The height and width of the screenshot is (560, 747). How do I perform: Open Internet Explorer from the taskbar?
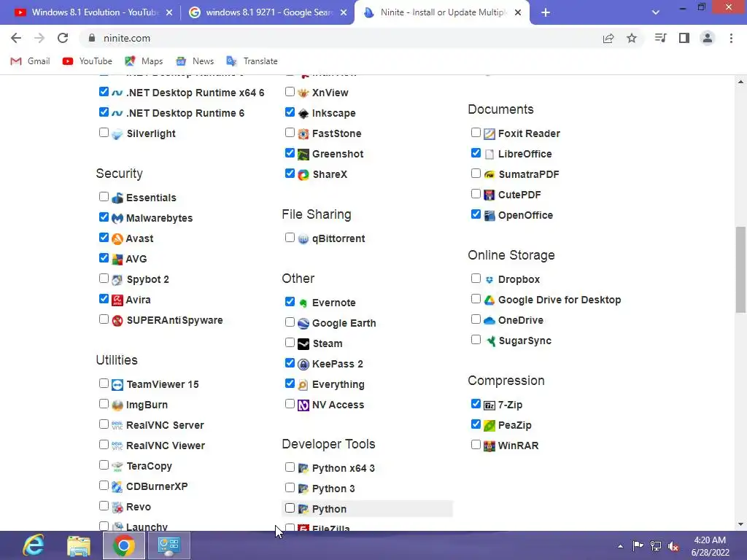(34, 545)
